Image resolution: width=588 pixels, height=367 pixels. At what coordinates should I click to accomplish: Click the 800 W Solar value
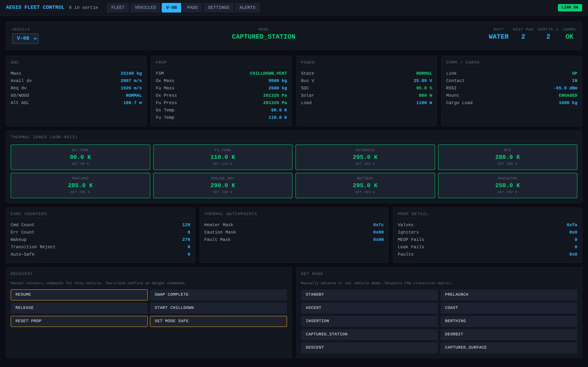[x=426, y=95]
